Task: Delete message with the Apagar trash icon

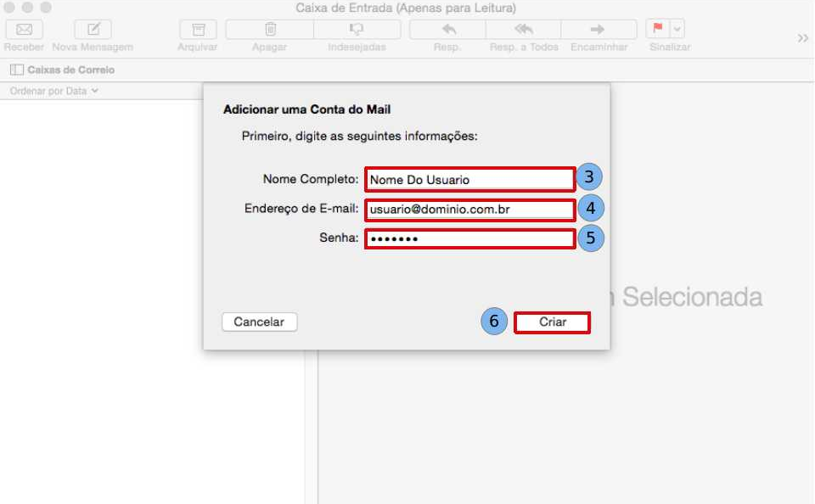Action: coord(270,30)
